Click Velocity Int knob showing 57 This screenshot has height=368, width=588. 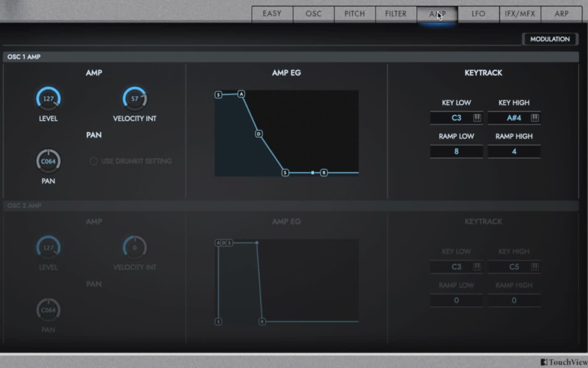(134, 99)
